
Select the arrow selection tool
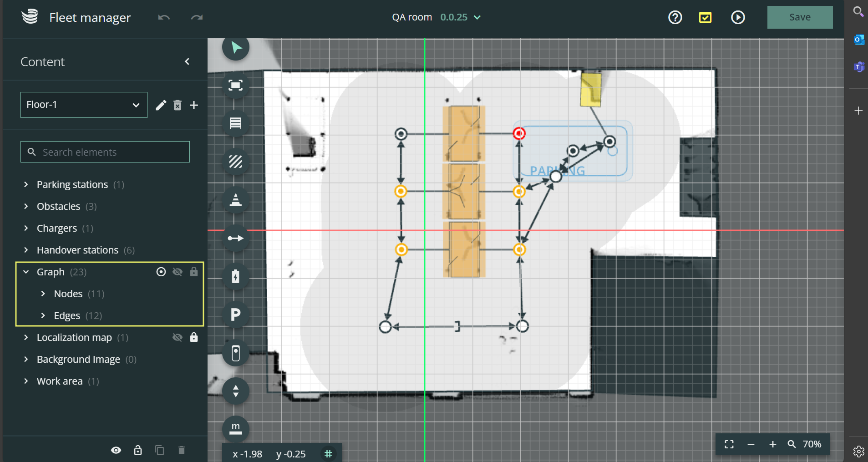[235, 47]
